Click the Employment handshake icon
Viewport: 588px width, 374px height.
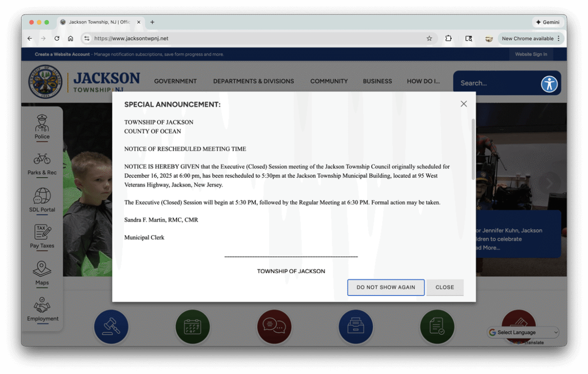[x=42, y=305]
